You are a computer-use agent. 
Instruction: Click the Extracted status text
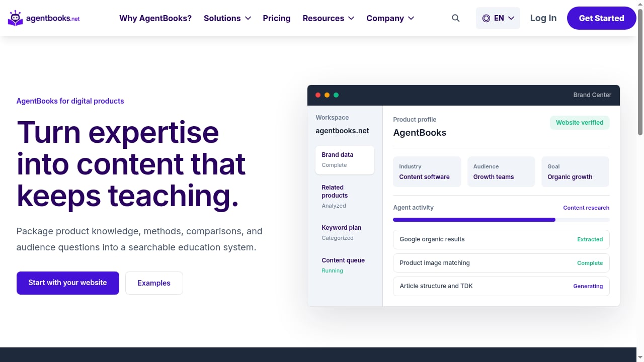pos(590,239)
